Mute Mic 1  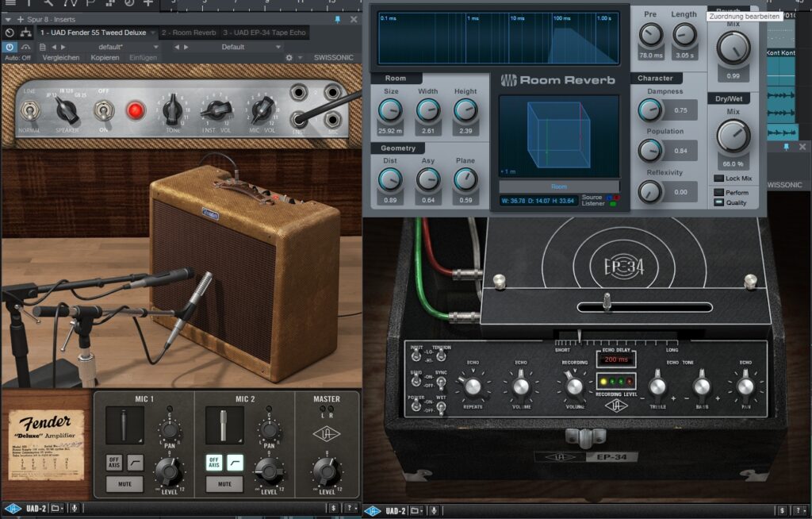[124, 484]
